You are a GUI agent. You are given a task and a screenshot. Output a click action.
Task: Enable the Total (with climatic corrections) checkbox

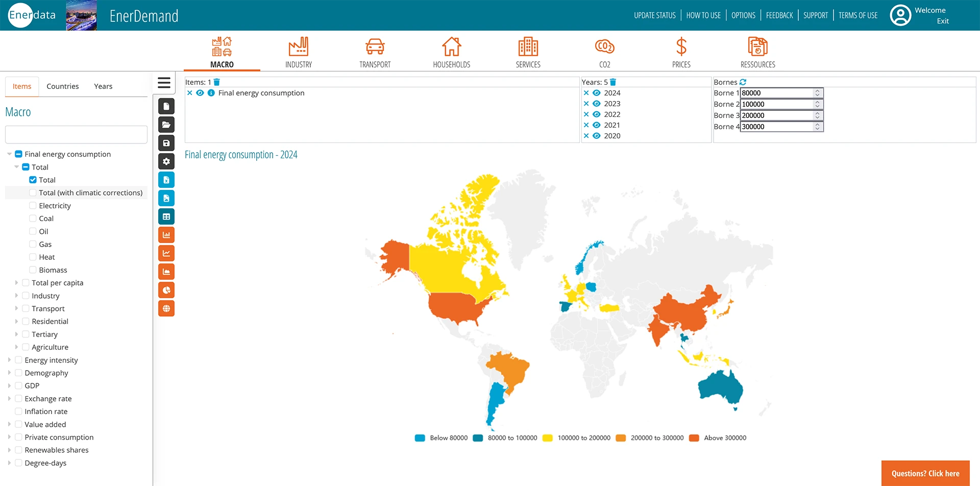point(33,193)
